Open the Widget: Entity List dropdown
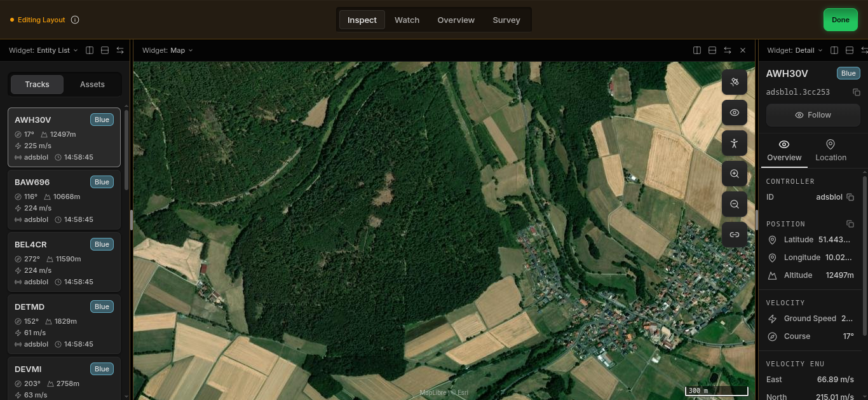Viewport: 868px width, 400px height. 44,50
